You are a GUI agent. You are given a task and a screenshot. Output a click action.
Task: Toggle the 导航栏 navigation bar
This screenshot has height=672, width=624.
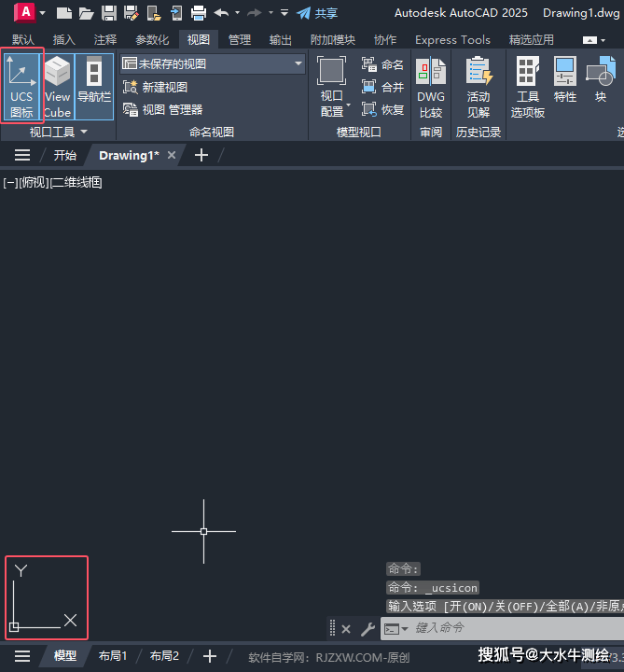pos(93,86)
